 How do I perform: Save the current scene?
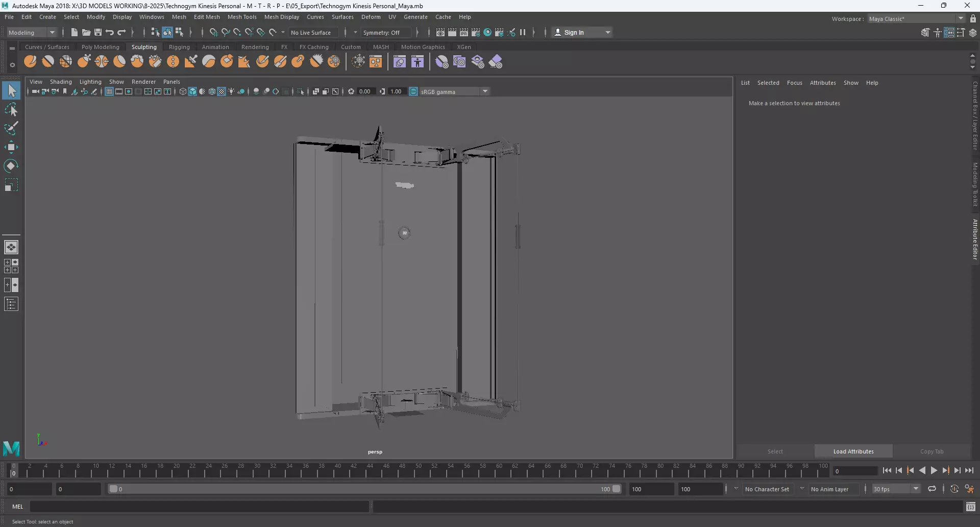98,32
